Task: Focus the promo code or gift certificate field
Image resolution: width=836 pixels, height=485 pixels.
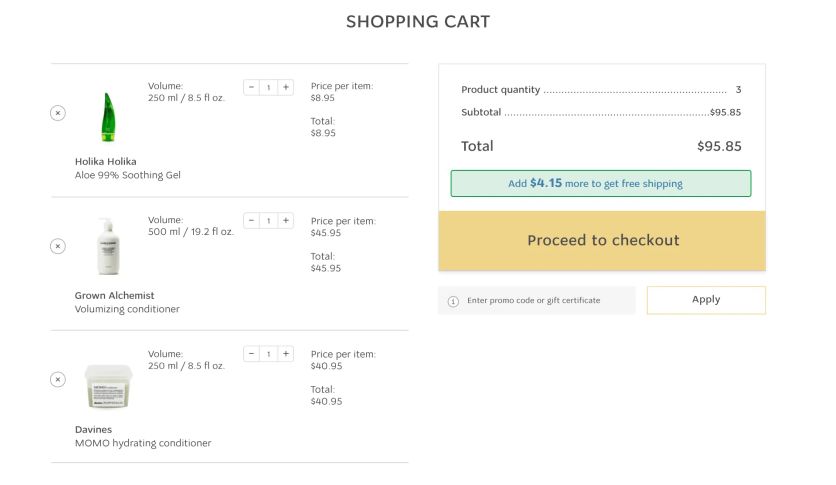Action: (545, 301)
